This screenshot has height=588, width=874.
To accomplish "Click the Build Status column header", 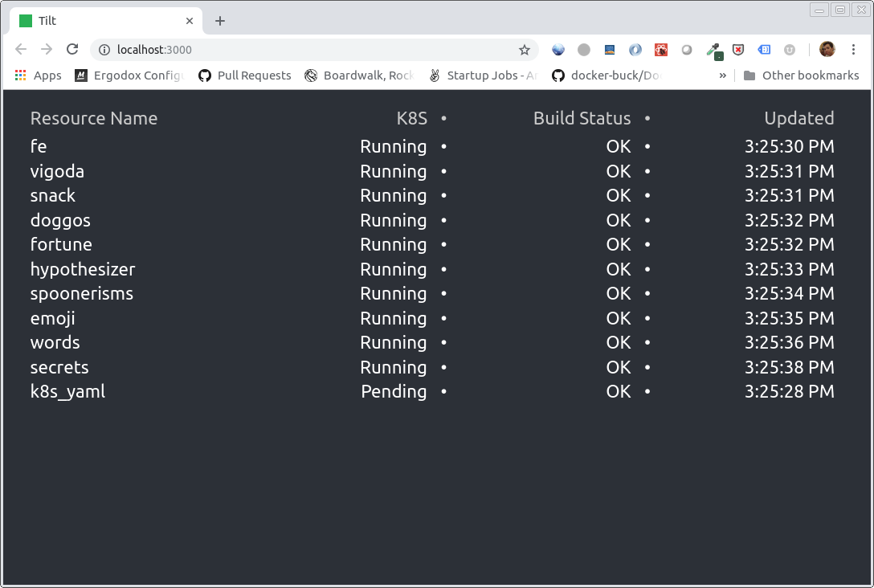I will 582,118.
